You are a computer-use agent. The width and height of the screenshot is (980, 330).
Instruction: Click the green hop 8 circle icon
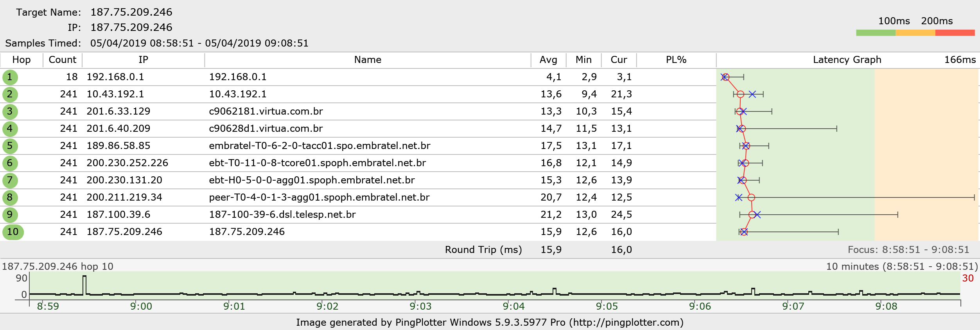(x=10, y=197)
